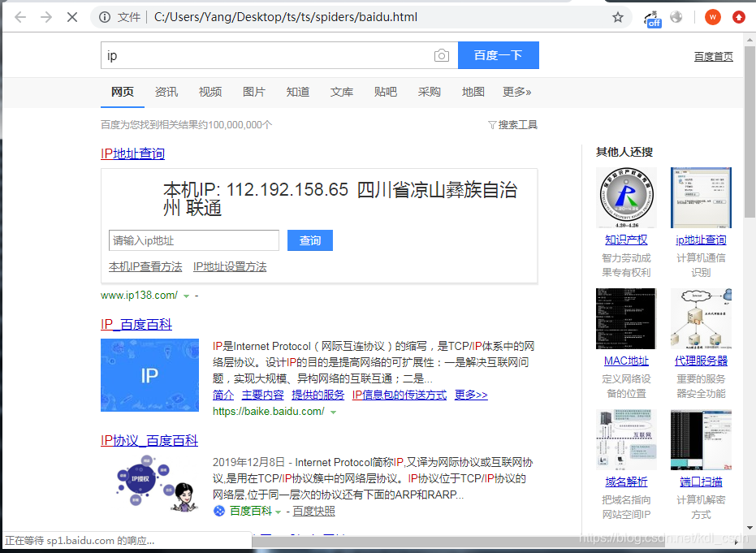
Task: Open the 更多» tab menu
Action: (x=516, y=92)
